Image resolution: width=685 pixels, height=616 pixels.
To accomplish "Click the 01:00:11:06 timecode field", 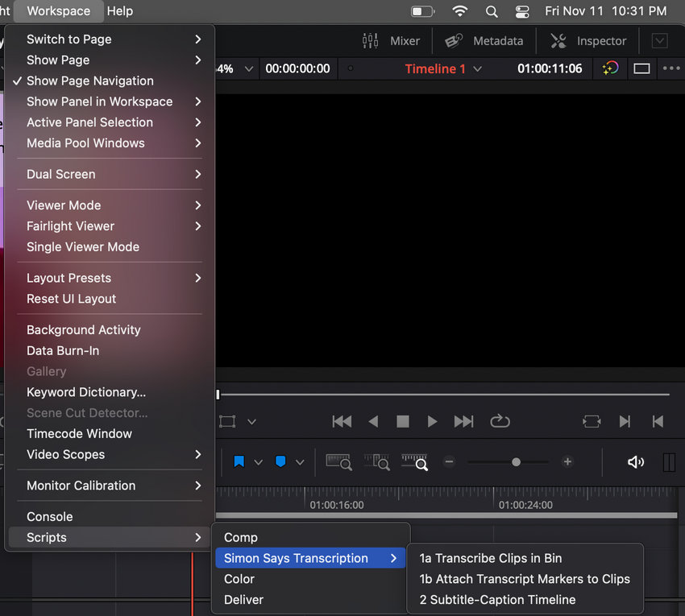I will point(550,68).
